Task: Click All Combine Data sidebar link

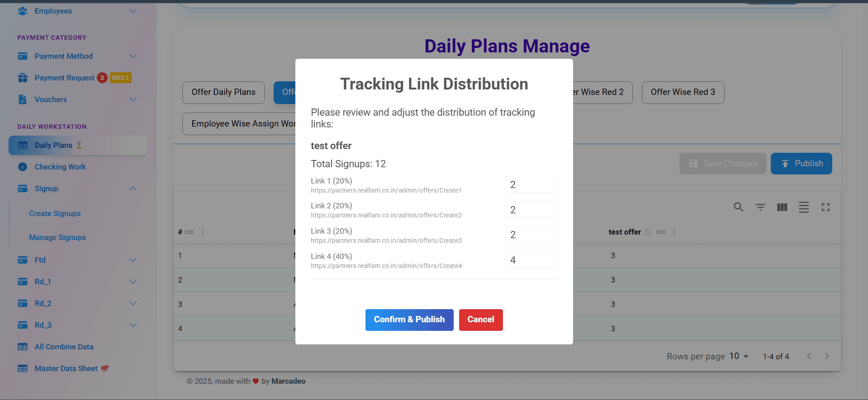Action: coord(64,347)
